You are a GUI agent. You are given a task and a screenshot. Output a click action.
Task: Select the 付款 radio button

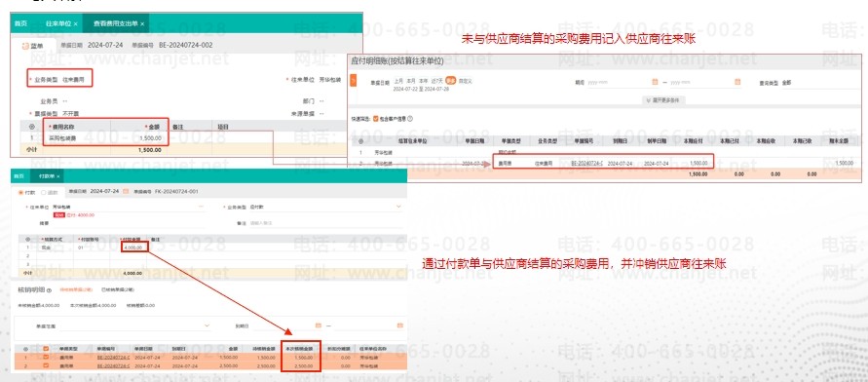tap(21, 192)
